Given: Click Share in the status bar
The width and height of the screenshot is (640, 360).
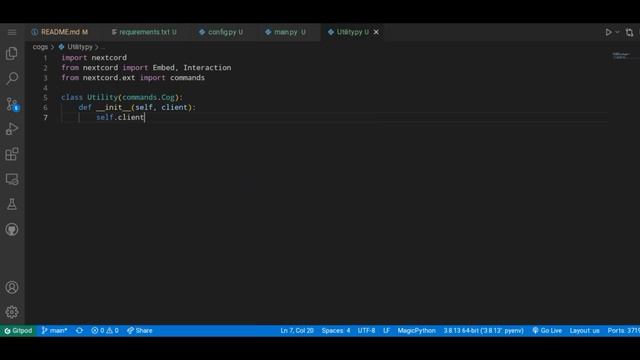Looking at the screenshot, I should 140,331.
